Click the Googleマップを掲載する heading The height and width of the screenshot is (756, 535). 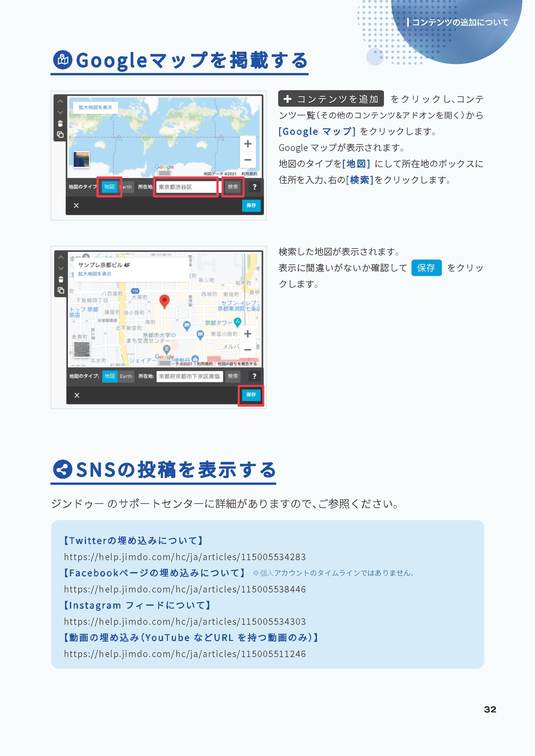[192, 60]
